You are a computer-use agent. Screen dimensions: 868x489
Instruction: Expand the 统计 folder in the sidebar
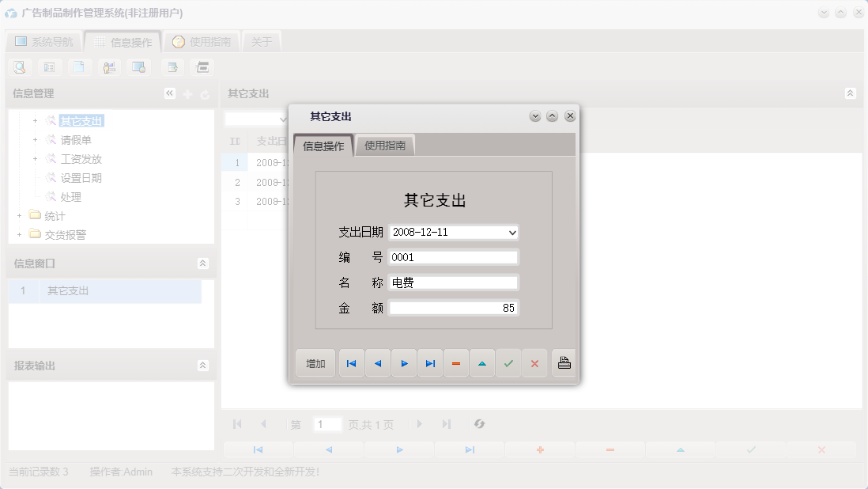(19, 215)
